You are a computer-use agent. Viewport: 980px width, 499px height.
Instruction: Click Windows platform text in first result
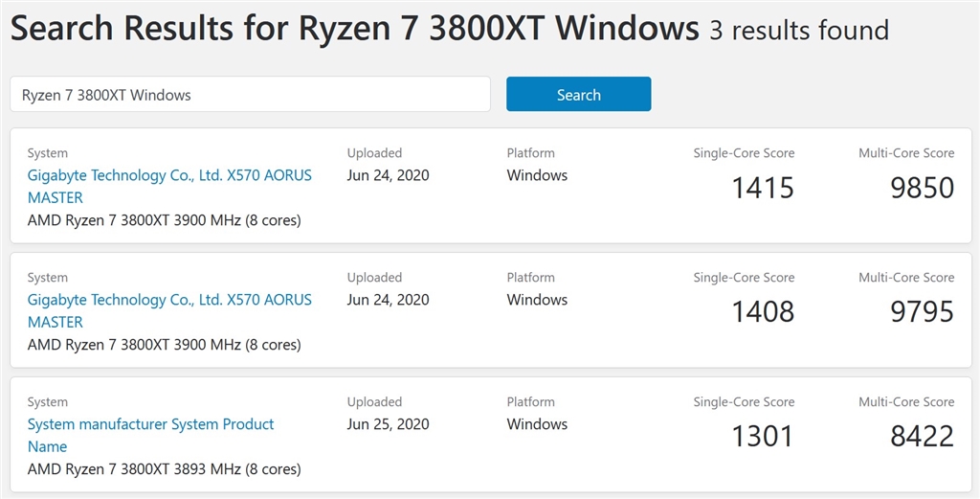pos(537,175)
